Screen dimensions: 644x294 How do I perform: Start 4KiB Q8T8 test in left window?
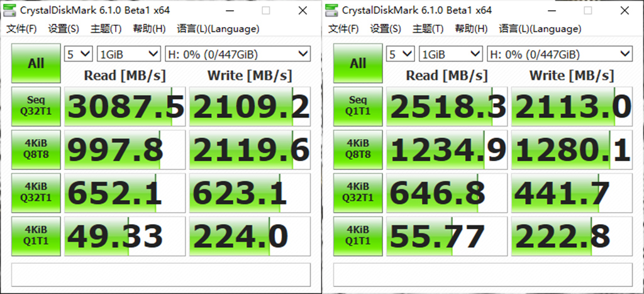(x=36, y=149)
